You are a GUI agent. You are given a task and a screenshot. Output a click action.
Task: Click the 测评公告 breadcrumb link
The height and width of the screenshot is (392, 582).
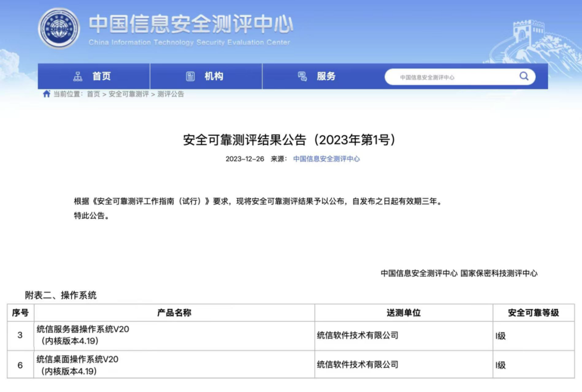pos(171,94)
